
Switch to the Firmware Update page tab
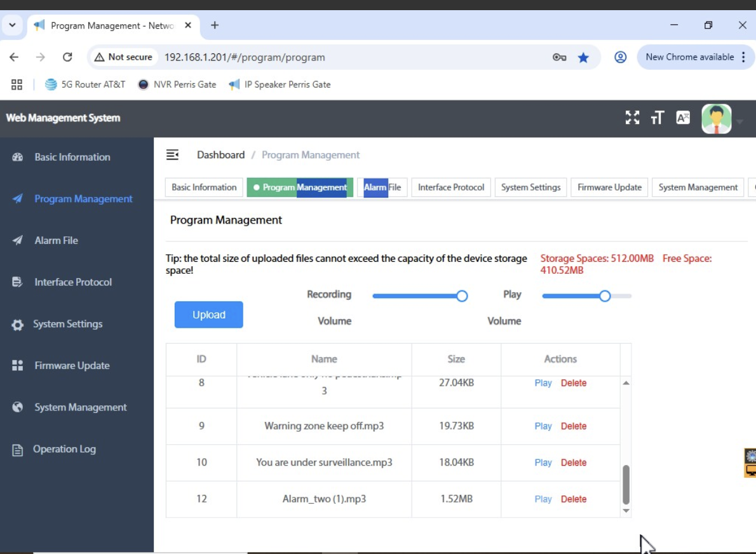pos(609,187)
